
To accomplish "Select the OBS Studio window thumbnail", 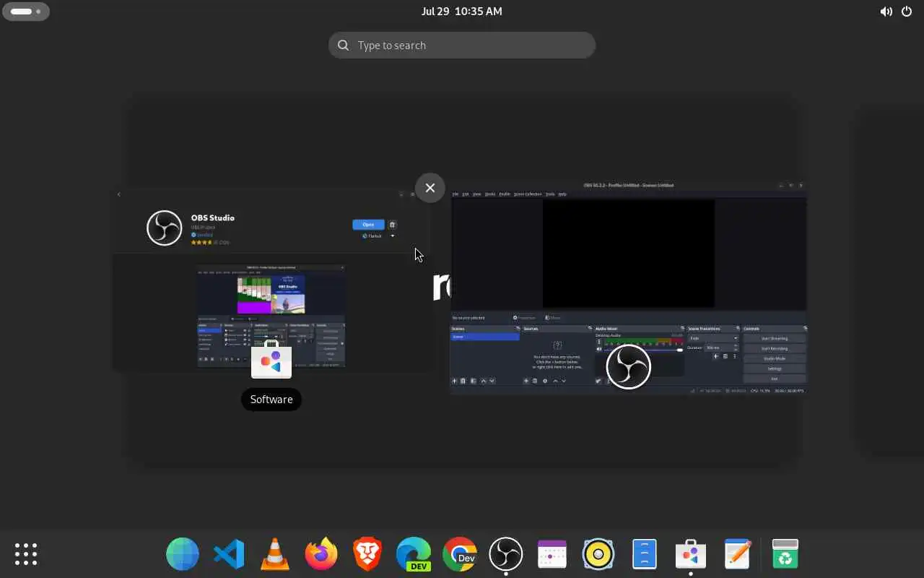I will click(628, 288).
